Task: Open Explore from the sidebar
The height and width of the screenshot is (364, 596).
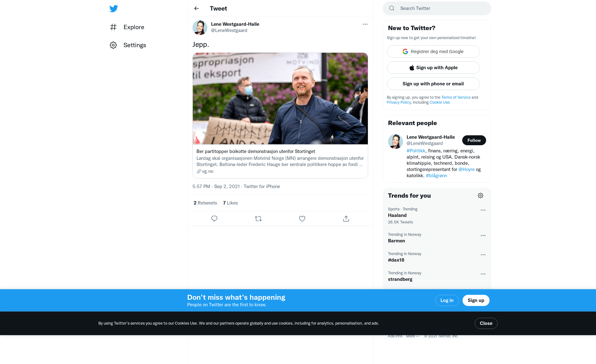Action: pyautogui.click(x=127, y=27)
